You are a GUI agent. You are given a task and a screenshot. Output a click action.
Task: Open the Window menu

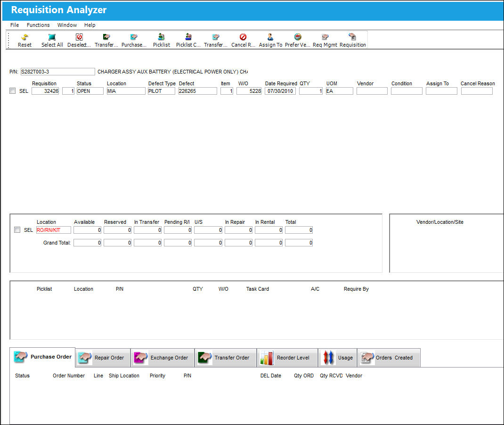(x=67, y=25)
